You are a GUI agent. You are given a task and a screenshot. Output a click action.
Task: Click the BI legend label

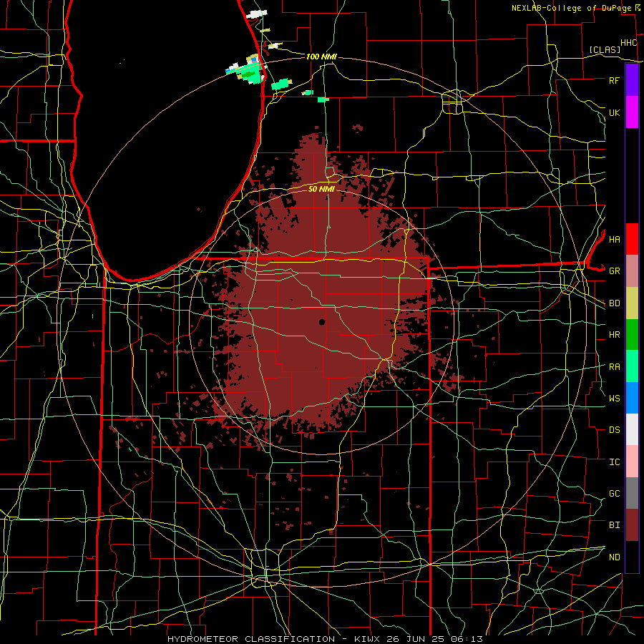pyautogui.click(x=614, y=525)
